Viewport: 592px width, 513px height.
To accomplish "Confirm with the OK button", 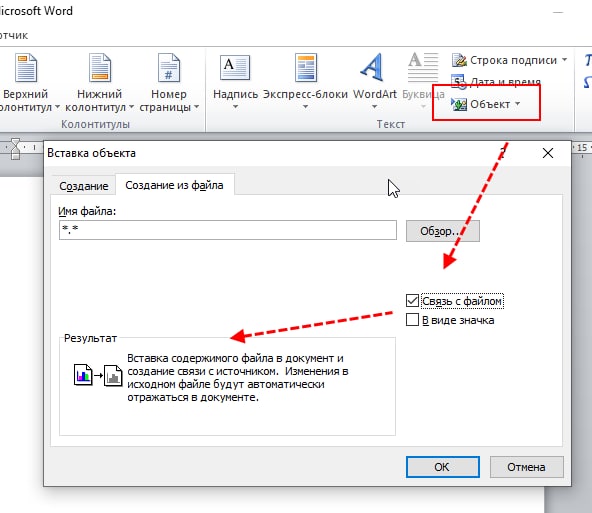I will pyautogui.click(x=442, y=467).
